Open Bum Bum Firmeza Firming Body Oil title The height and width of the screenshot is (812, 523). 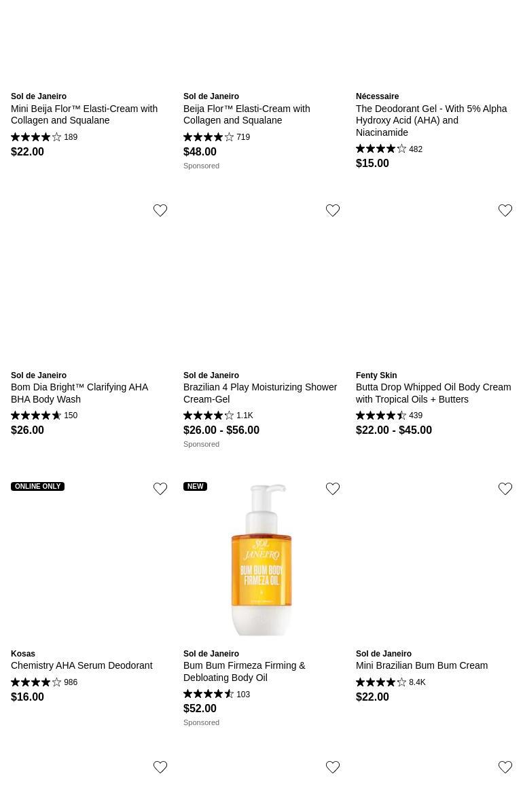click(245, 671)
